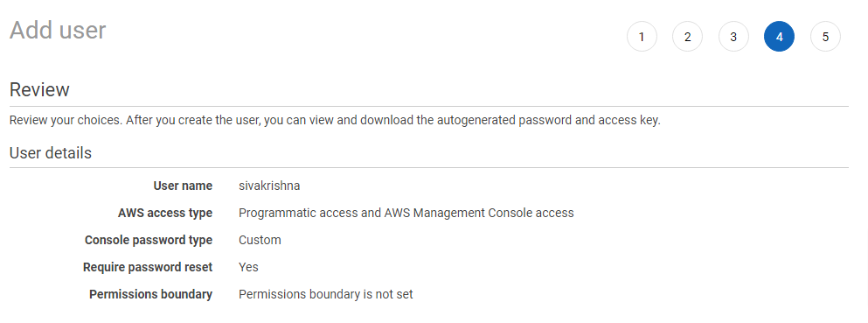Click the Programmatic access and Console access text
This screenshot has width=868, height=323.
click(x=406, y=213)
